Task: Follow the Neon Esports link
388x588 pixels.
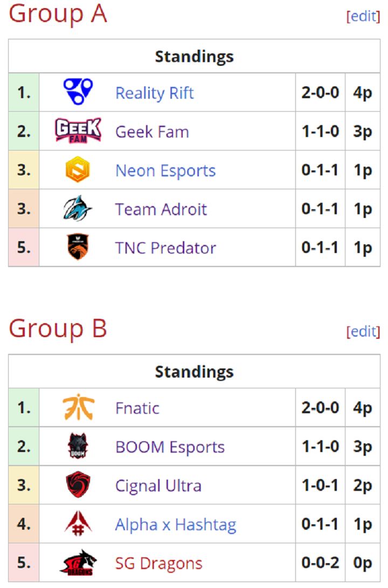Action: [x=165, y=170]
